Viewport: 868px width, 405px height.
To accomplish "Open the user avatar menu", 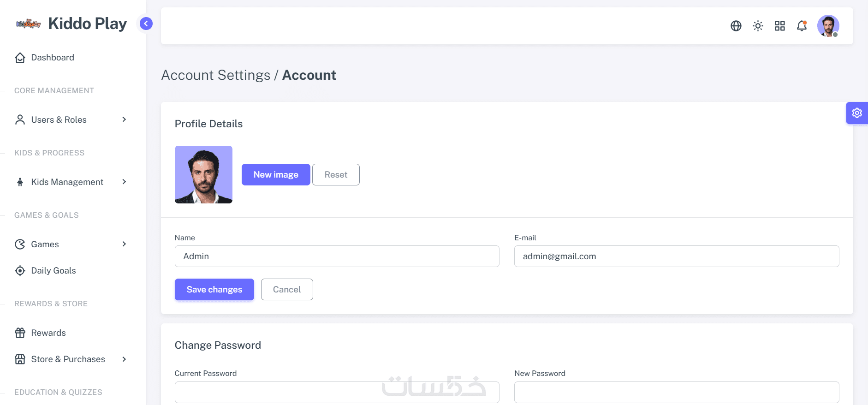I will coord(828,26).
